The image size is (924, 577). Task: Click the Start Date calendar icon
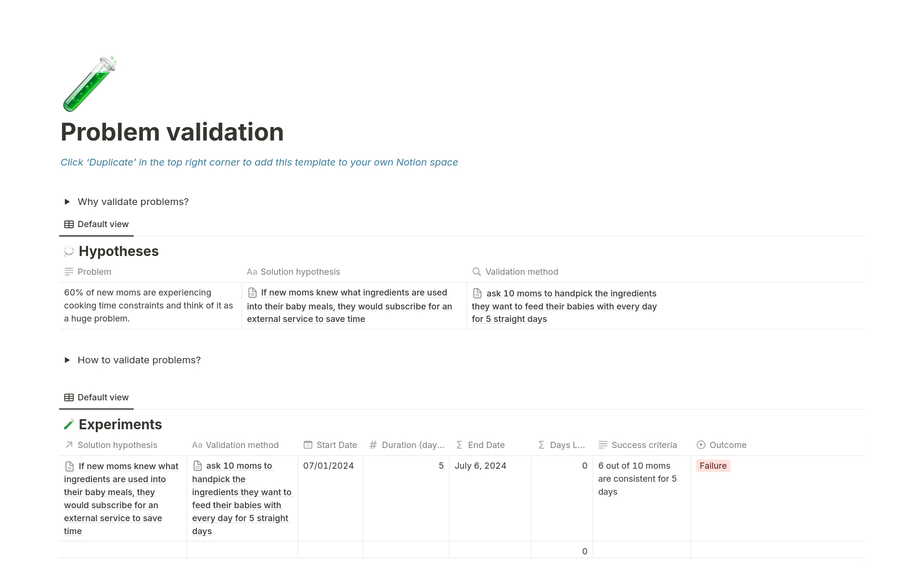[x=308, y=445]
